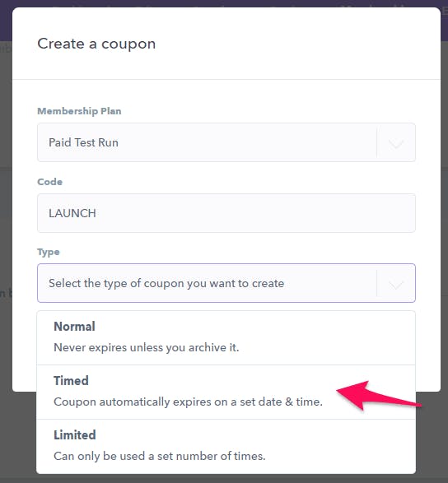Select 'Never expires unless you archive it' option
Screen dimensions: 448x483
pos(147,347)
